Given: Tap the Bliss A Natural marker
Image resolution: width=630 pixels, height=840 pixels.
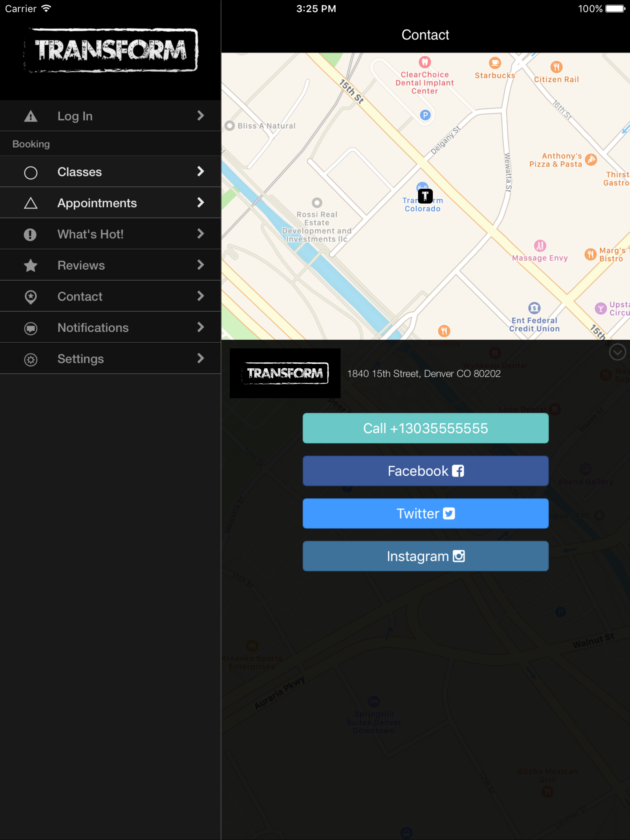Looking at the screenshot, I should tap(229, 126).
